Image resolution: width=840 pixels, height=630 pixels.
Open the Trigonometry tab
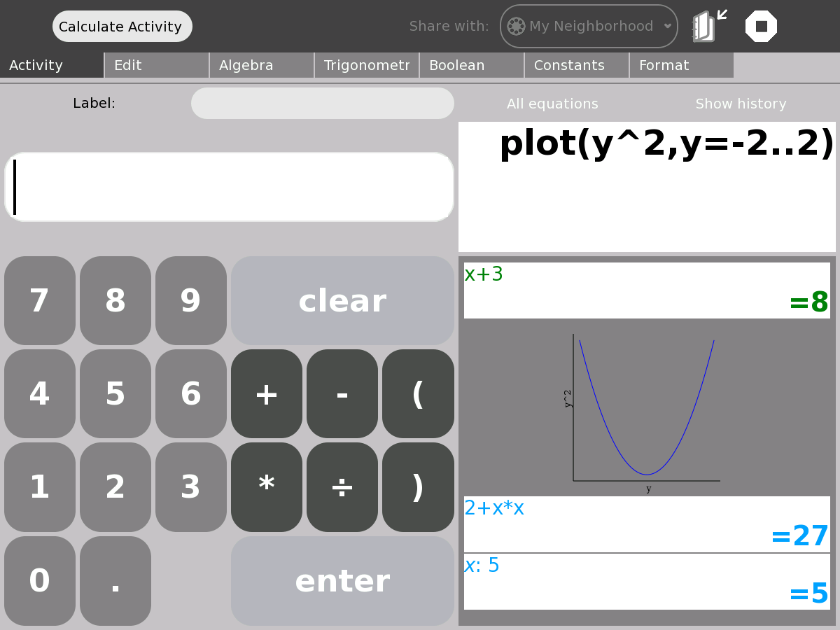point(367,66)
